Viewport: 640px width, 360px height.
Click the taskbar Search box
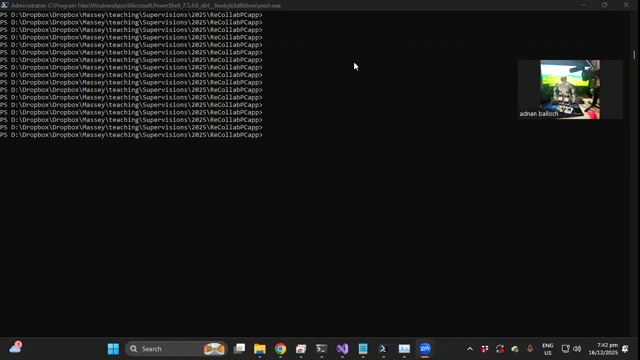pos(176,349)
